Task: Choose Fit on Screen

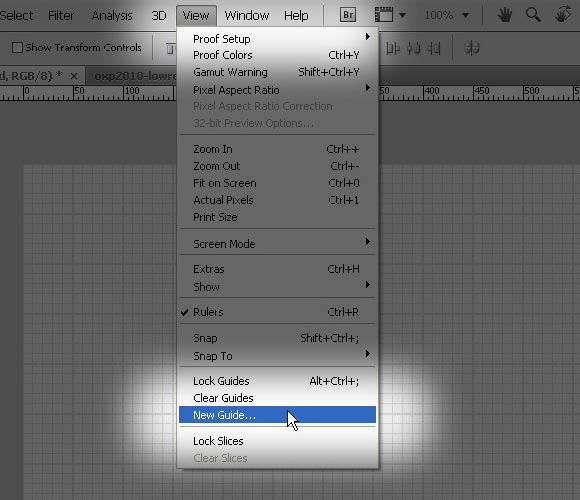Action: coord(277,183)
